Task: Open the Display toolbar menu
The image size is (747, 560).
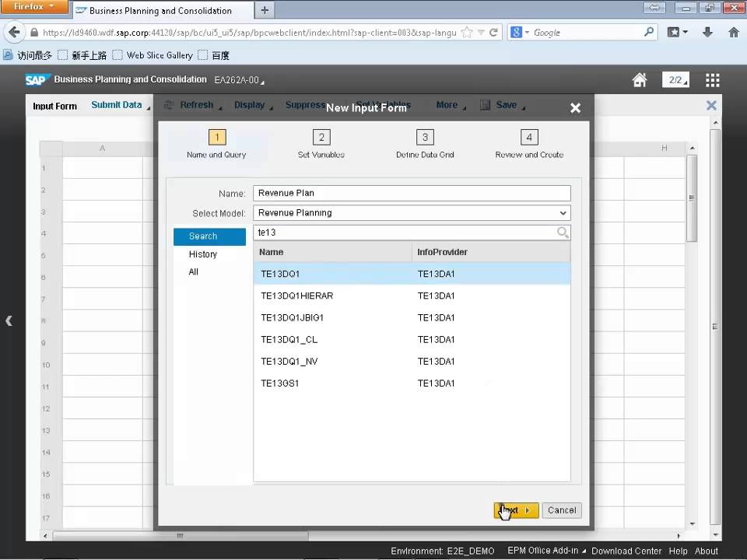Action: pos(253,105)
